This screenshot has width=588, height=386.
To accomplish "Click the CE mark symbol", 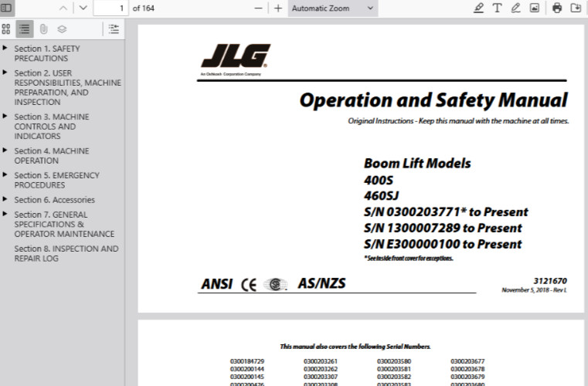I will [x=249, y=285].
